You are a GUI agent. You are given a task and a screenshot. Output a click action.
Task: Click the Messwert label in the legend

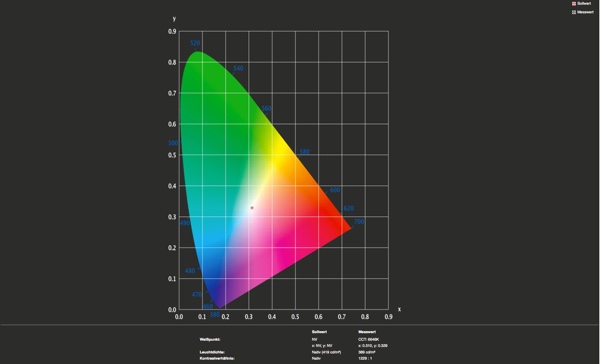(x=585, y=12)
